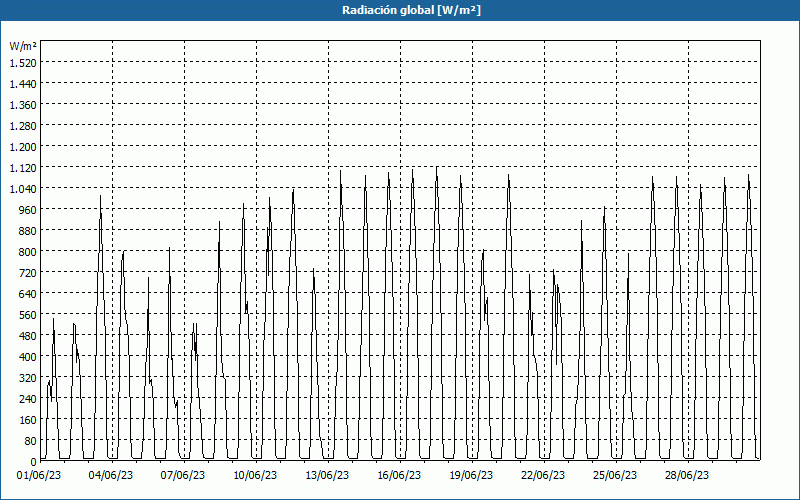Select the 0 y-axis value

tap(34, 462)
